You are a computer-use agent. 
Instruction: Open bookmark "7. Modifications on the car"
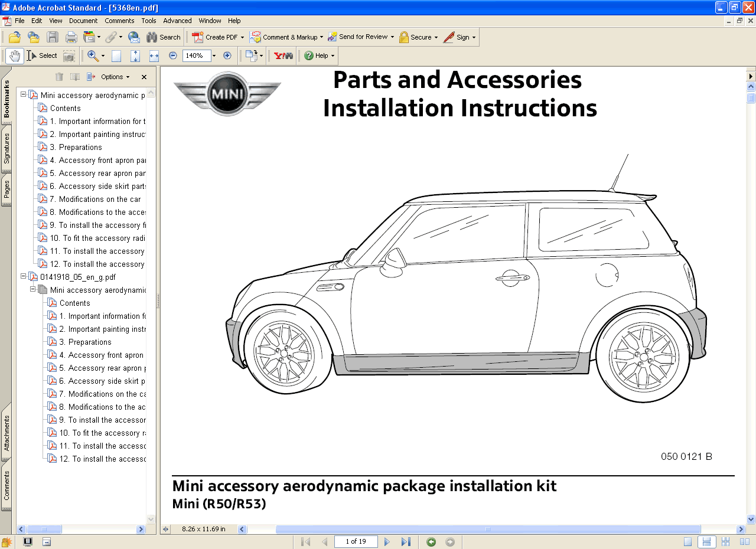pyautogui.click(x=95, y=199)
